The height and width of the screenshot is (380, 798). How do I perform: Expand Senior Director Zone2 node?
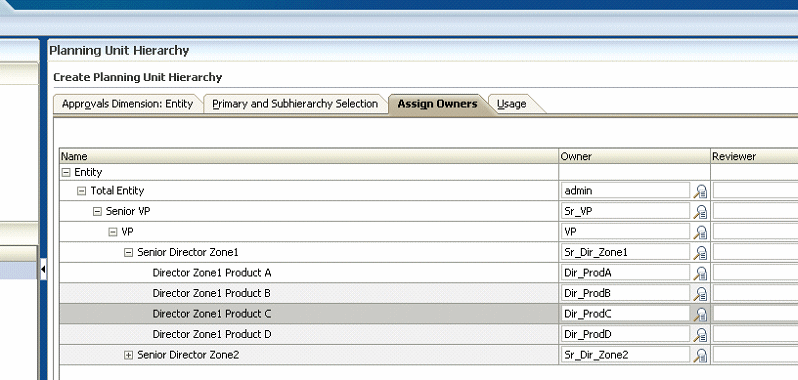pos(128,355)
